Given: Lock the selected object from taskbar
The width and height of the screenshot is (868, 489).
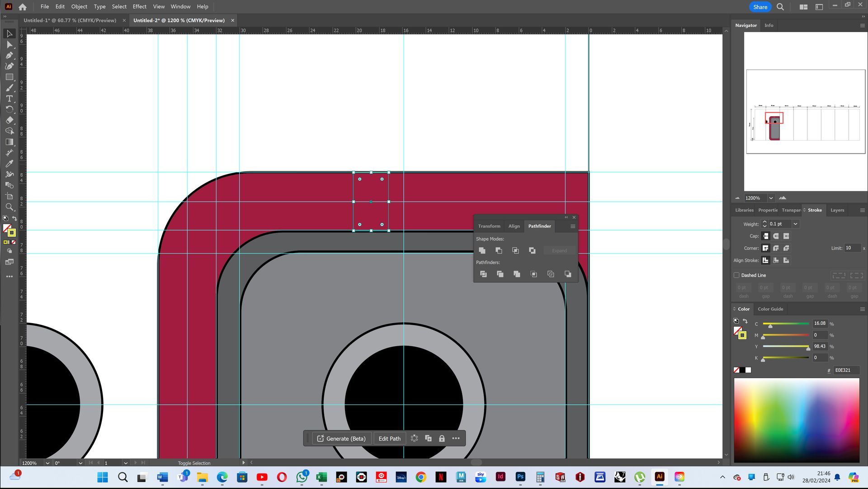Looking at the screenshot, I should coord(442,438).
